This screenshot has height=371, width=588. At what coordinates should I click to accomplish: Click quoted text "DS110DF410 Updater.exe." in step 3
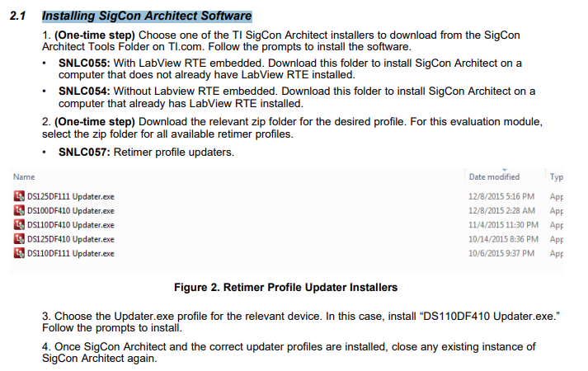[x=490, y=317]
